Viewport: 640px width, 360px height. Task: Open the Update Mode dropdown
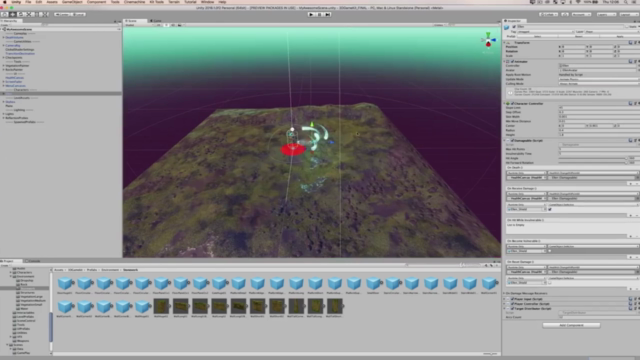pos(598,79)
